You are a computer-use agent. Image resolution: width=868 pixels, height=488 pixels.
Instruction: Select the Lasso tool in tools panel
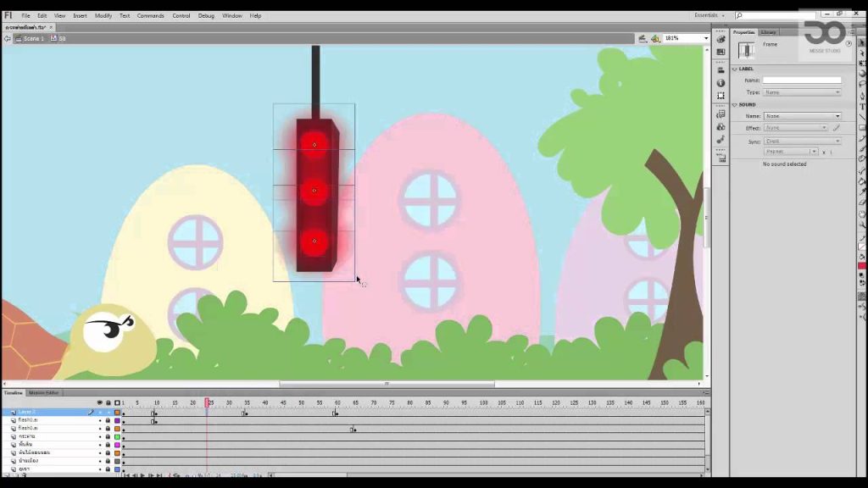pos(862,85)
